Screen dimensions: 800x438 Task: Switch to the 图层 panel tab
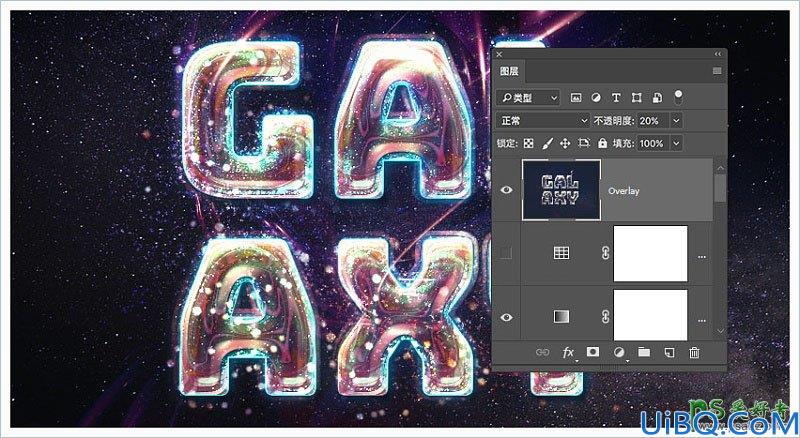click(509, 71)
